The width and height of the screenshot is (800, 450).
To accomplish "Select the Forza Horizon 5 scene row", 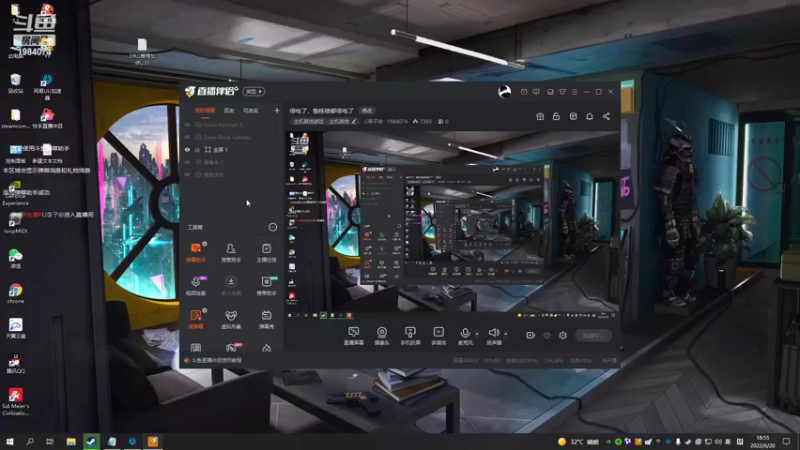I will click(x=232, y=124).
